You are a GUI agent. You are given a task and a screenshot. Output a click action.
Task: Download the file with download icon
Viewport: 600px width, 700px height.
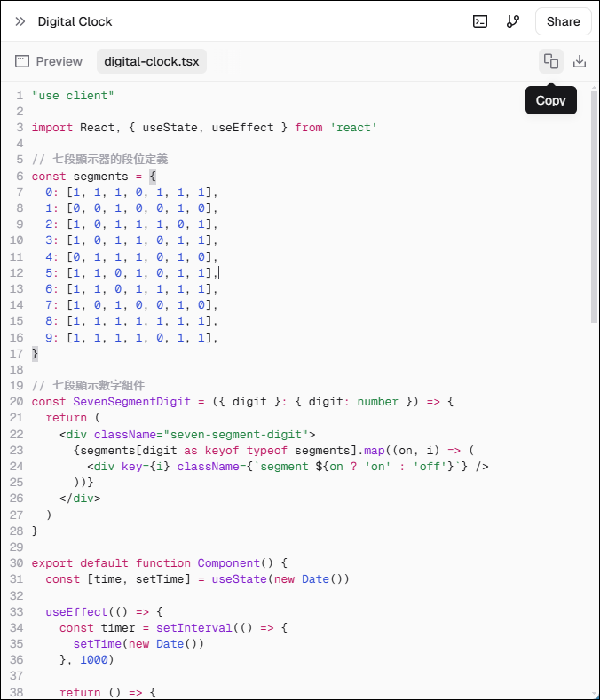[580, 61]
